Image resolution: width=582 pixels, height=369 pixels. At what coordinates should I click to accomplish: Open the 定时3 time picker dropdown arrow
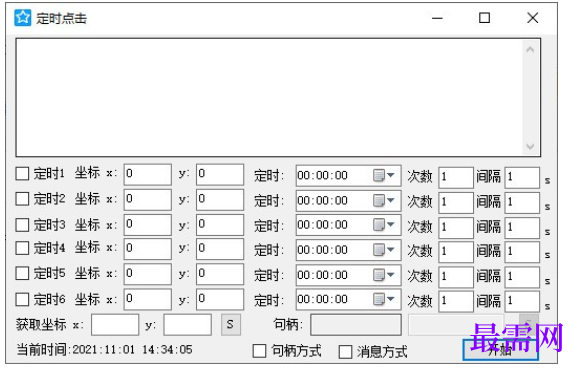pyautogui.click(x=390, y=225)
